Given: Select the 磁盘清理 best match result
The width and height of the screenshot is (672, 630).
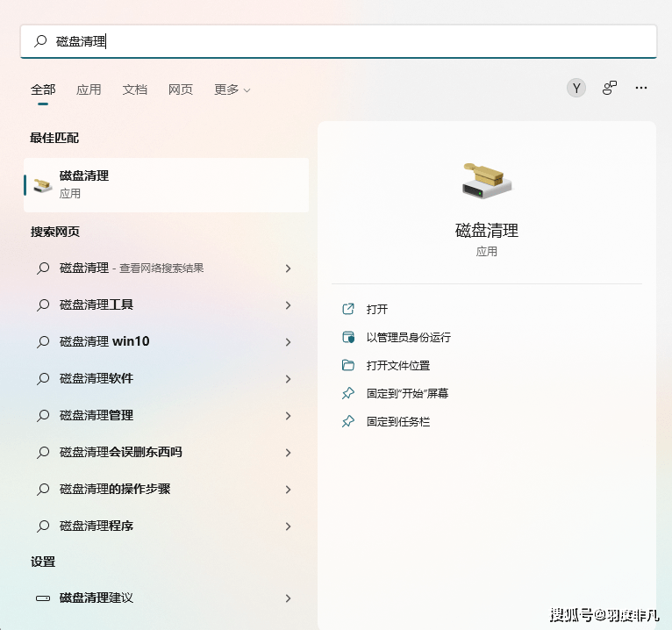Looking at the screenshot, I should click(167, 185).
